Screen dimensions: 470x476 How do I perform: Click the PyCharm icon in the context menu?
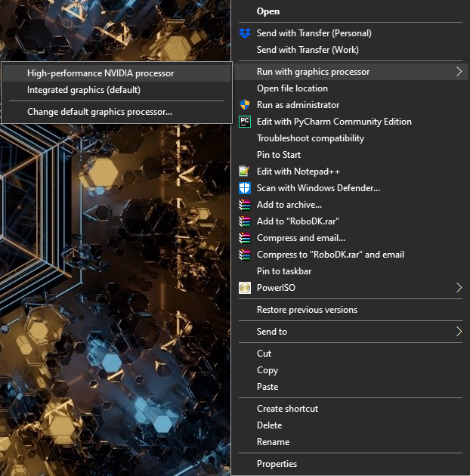pos(244,122)
